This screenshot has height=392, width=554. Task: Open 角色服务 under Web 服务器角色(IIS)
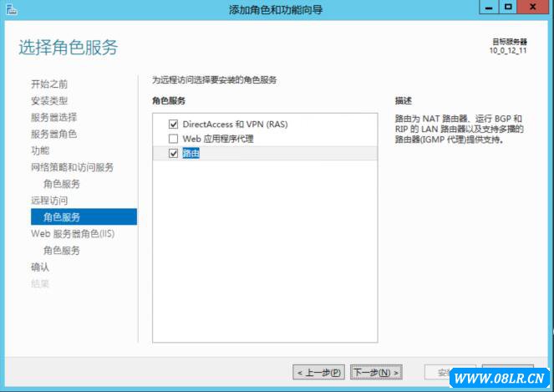pyautogui.click(x=62, y=250)
